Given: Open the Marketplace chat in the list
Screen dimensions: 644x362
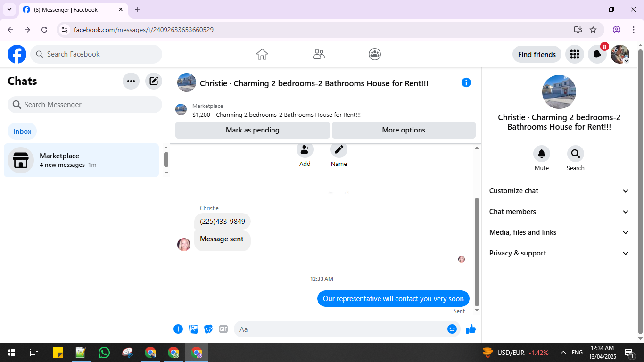Looking at the screenshot, I should pyautogui.click(x=81, y=160).
